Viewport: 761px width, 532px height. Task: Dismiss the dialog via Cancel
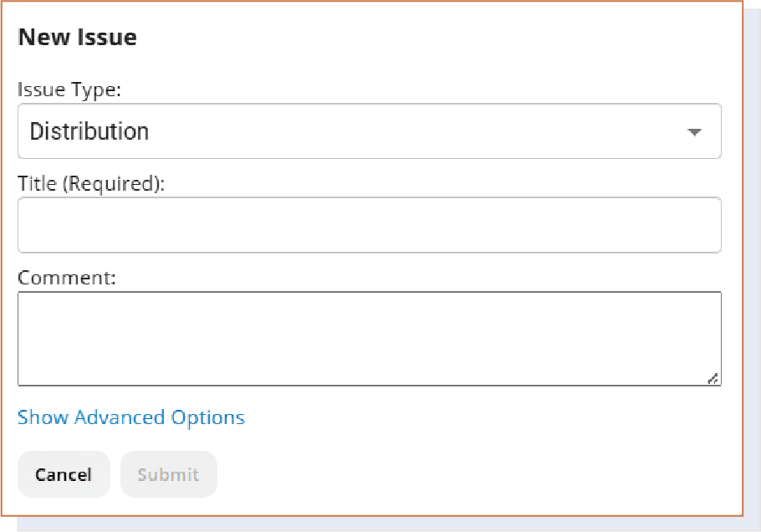tap(64, 474)
